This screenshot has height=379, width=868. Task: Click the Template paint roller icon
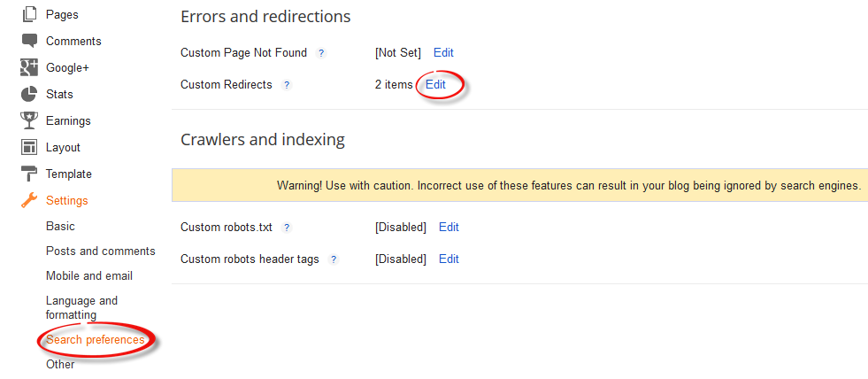coord(29,174)
